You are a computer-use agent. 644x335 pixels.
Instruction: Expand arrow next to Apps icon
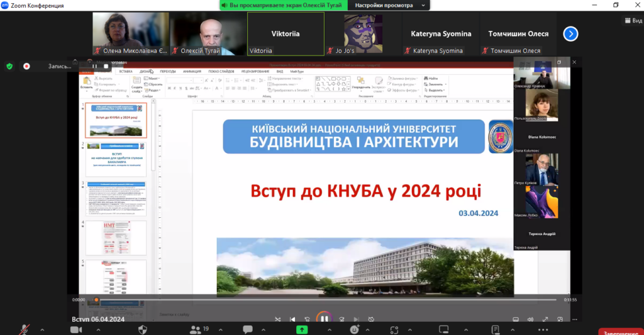(x=410, y=330)
